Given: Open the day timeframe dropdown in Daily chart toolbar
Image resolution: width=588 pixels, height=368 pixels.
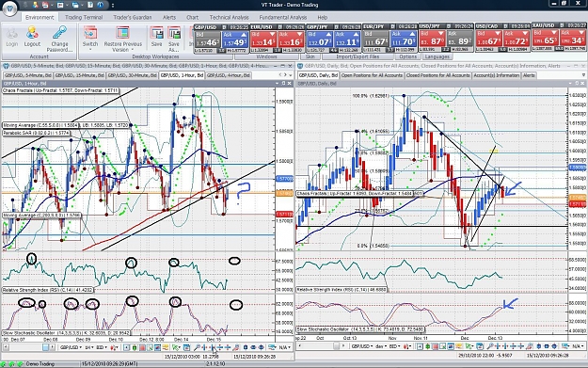Looking at the screenshot, I should pos(381,346).
